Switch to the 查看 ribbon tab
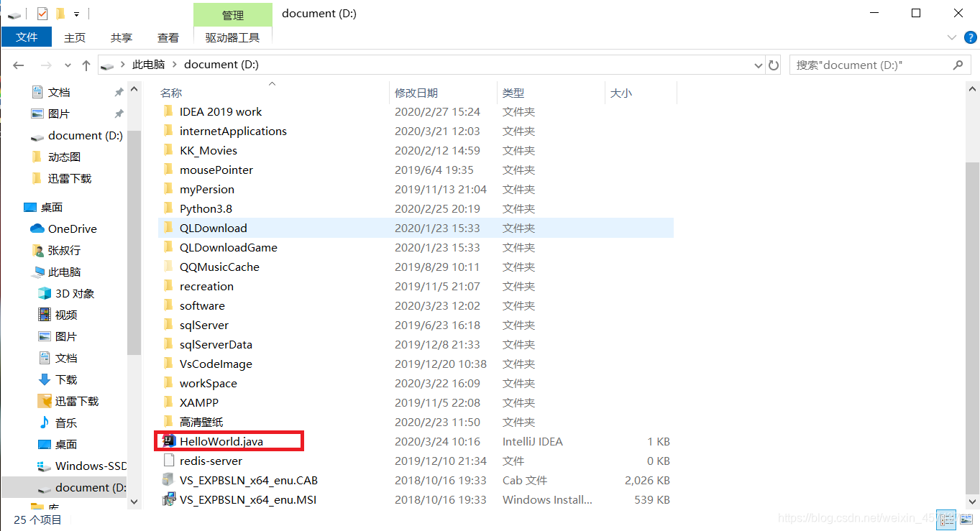The height and width of the screenshot is (531, 980). [x=168, y=37]
